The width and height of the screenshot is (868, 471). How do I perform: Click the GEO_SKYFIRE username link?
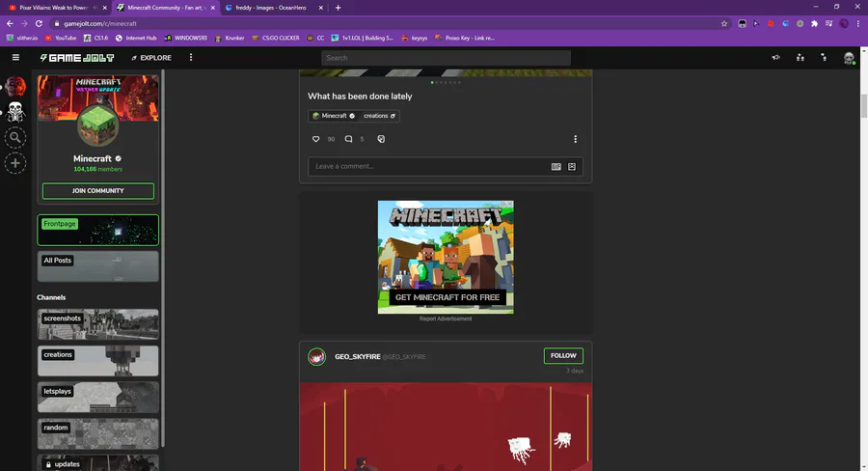coord(357,357)
